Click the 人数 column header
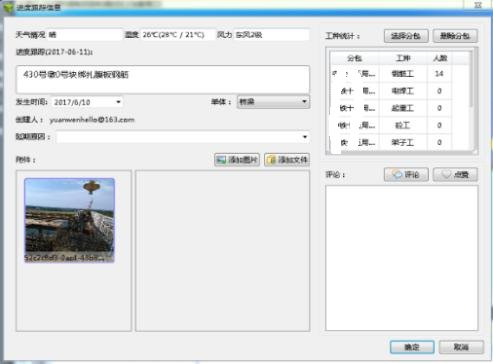The height and width of the screenshot is (364, 493). [440, 58]
